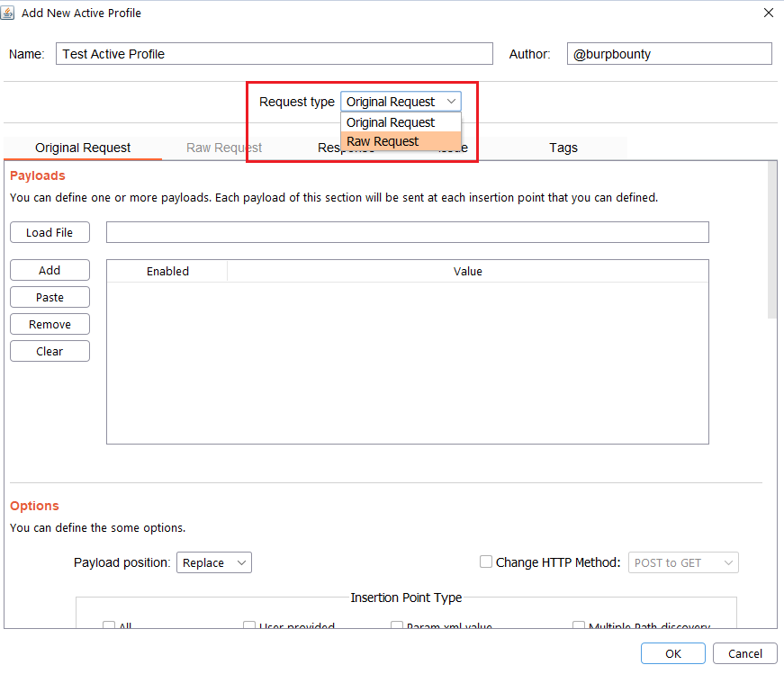Click the Load File button
This screenshot has width=784, height=674.
click(50, 232)
